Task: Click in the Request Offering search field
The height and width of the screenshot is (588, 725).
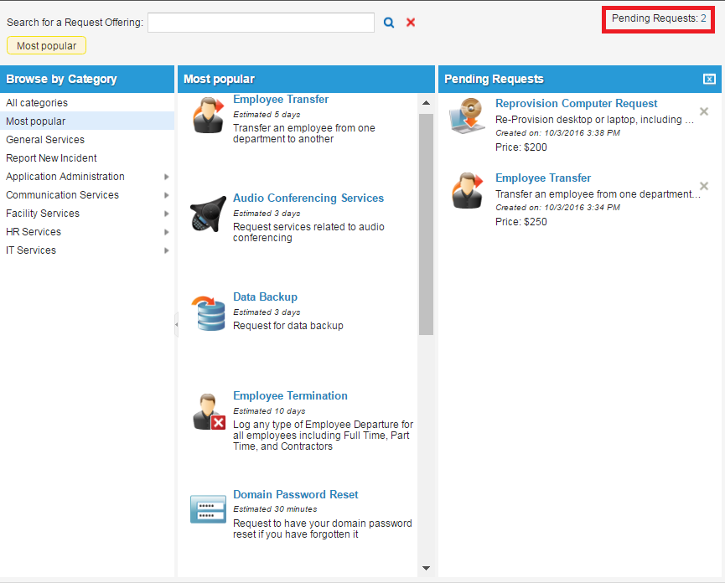Action: [261, 23]
